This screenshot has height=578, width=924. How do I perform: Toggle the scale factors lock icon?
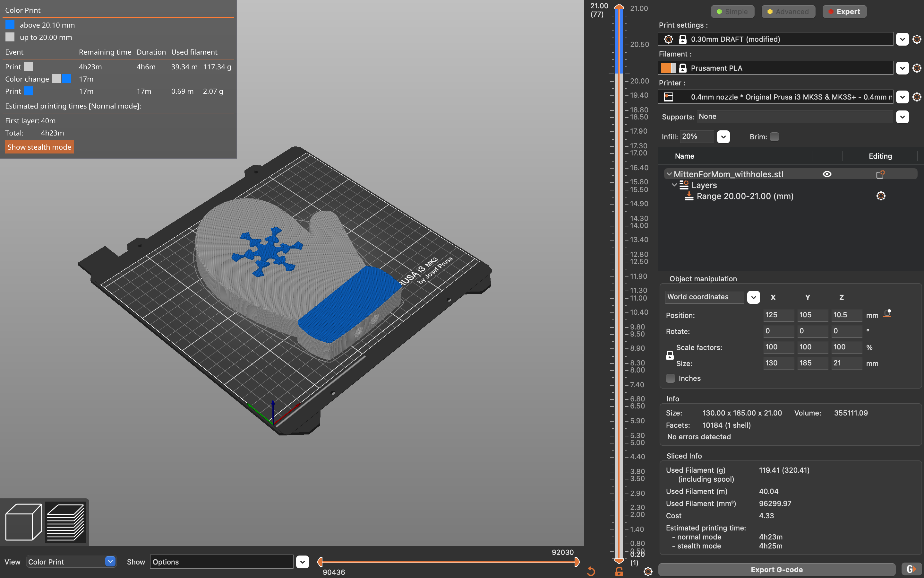[670, 355]
